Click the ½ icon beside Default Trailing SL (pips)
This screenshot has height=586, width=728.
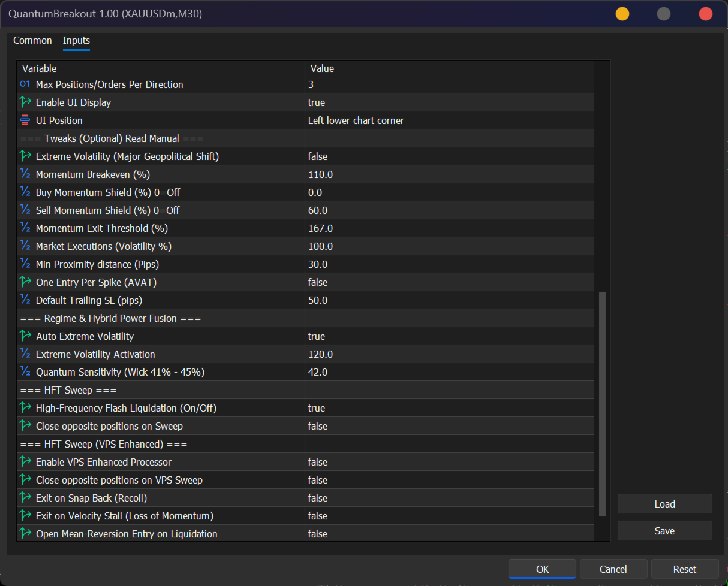pyautogui.click(x=25, y=300)
